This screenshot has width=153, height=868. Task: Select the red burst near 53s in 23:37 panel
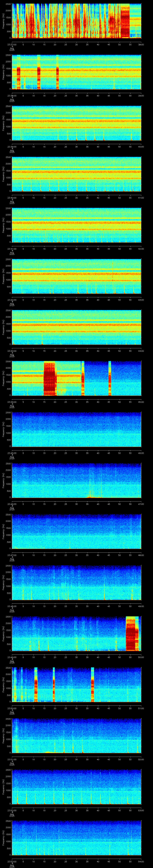tap(125, 21)
